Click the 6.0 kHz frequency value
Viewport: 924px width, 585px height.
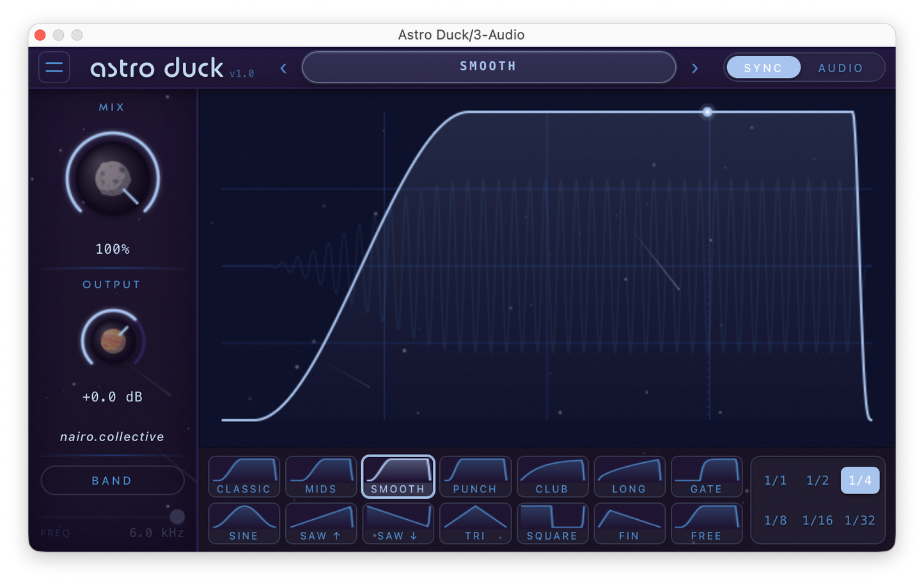click(157, 533)
